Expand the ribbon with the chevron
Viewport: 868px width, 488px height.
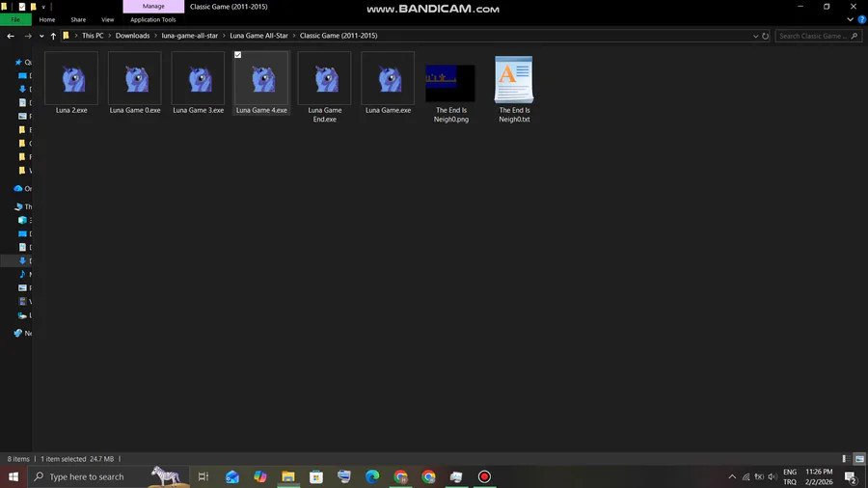coord(850,19)
